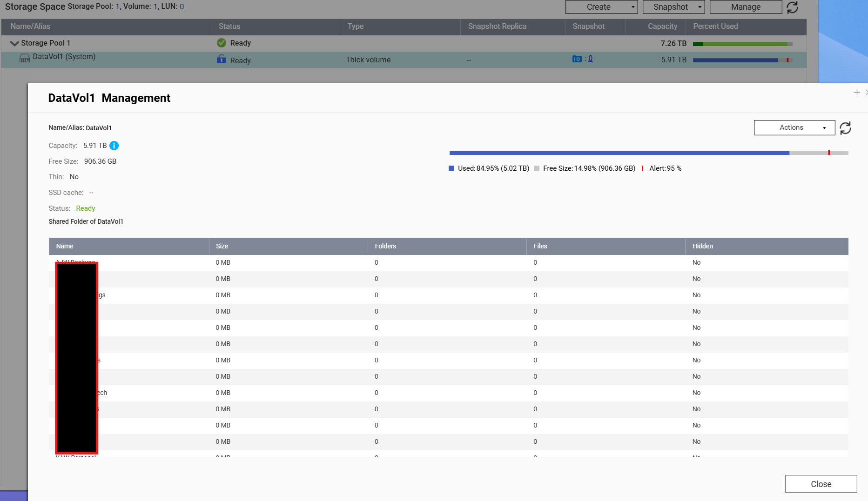Click the DataVol1 (System) volume icon
Screen dimensions: 868x501
(24, 58)
